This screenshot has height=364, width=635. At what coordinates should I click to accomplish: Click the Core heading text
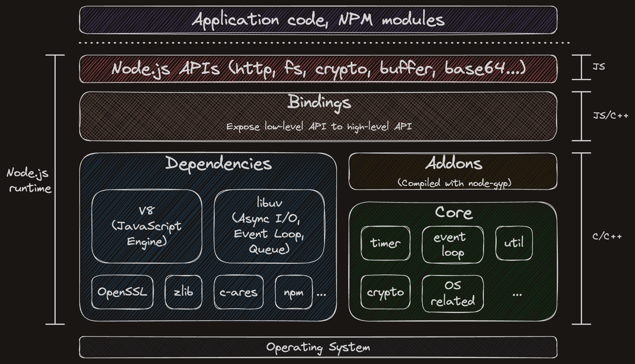(x=454, y=213)
